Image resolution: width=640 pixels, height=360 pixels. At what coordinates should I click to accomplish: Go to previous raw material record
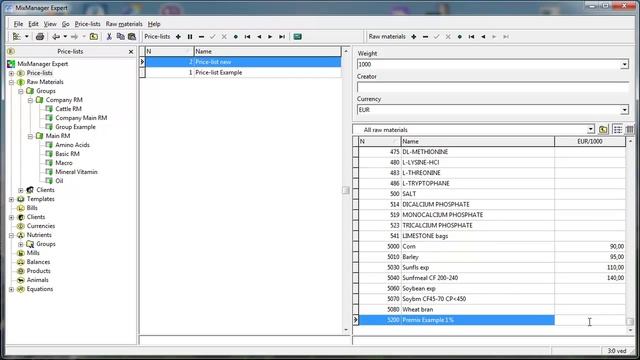[x=483, y=37]
